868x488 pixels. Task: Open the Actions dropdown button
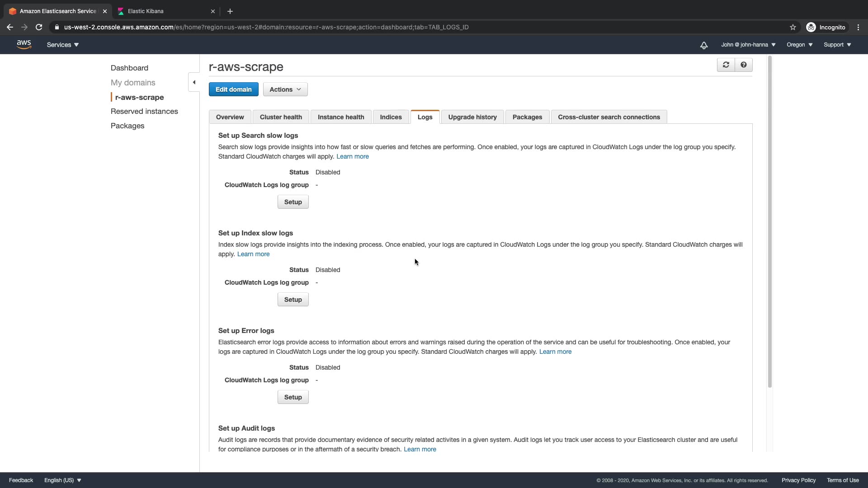pos(285,89)
